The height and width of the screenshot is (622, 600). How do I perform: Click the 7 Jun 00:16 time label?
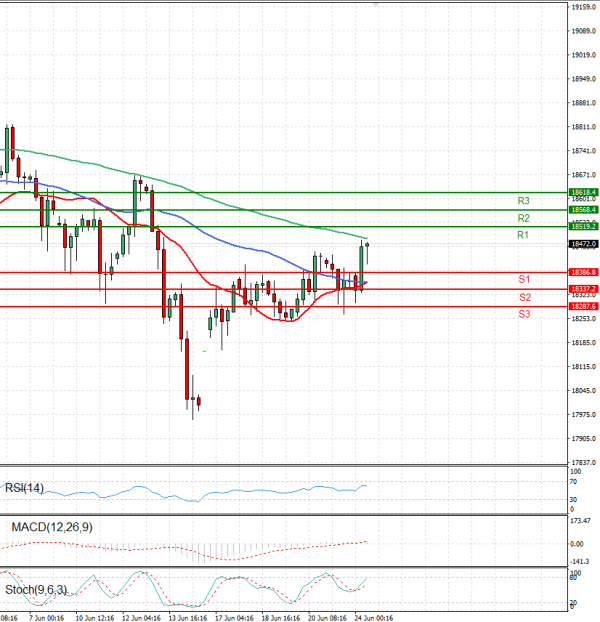[x=46, y=618]
